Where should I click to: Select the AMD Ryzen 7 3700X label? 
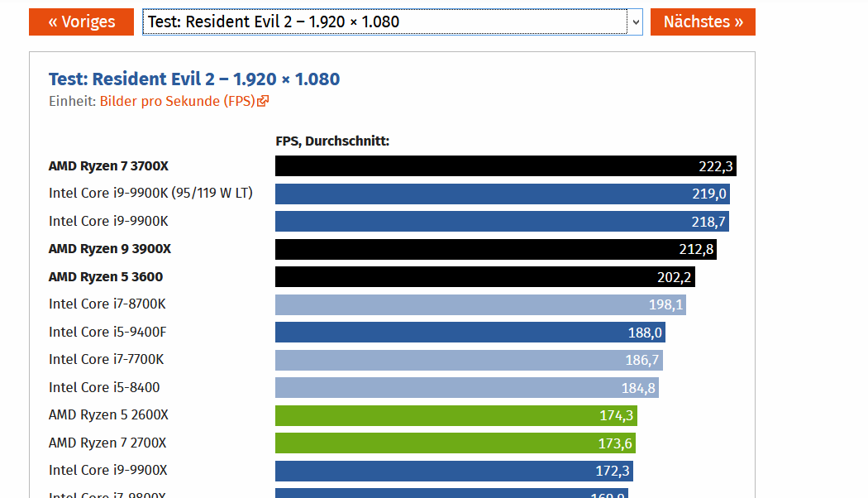(108, 166)
